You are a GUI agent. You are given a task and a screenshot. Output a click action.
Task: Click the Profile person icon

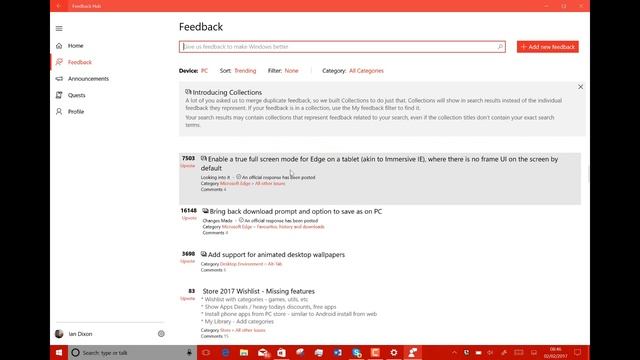click(x=59, y=111)
